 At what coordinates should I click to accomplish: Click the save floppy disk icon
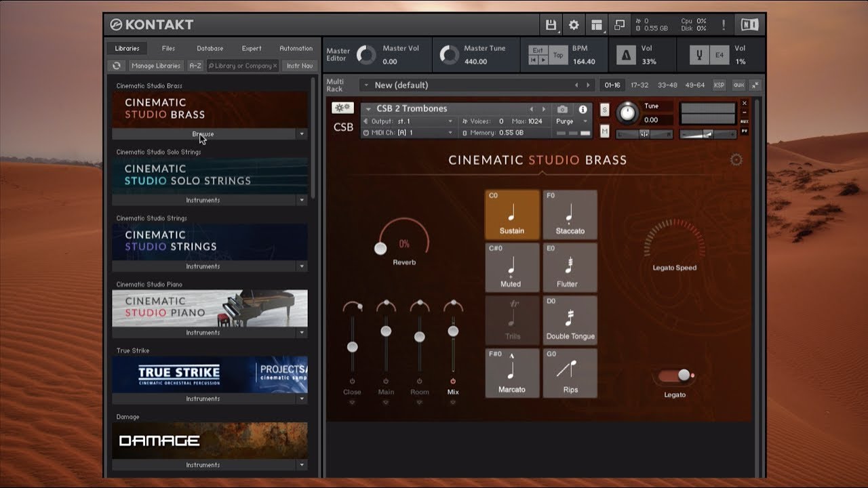coord(551,25)
